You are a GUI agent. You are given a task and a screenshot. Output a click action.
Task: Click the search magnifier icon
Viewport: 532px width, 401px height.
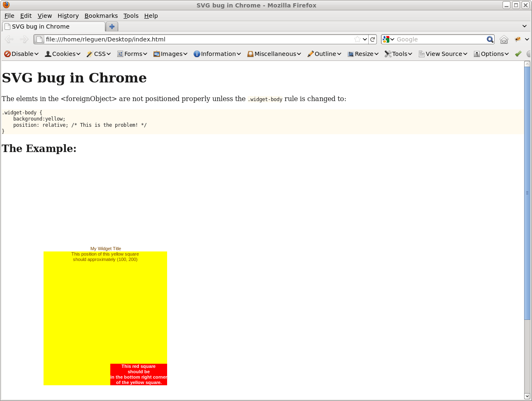[x=490, y=39]
